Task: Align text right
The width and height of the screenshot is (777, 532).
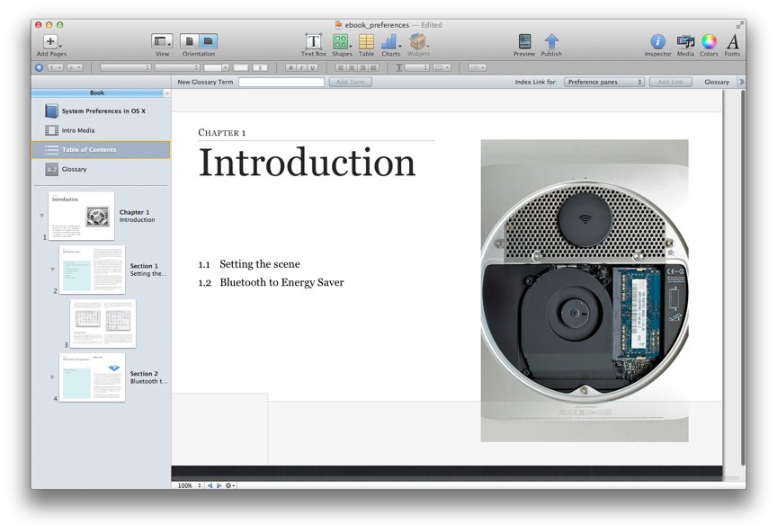Action: (362, 67)
